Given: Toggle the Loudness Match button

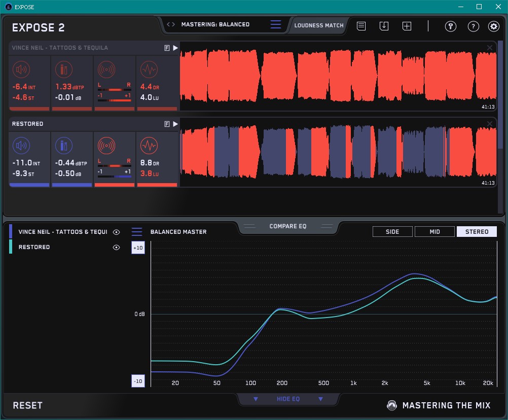Looking at the screenshot, I should pos(318,25).
